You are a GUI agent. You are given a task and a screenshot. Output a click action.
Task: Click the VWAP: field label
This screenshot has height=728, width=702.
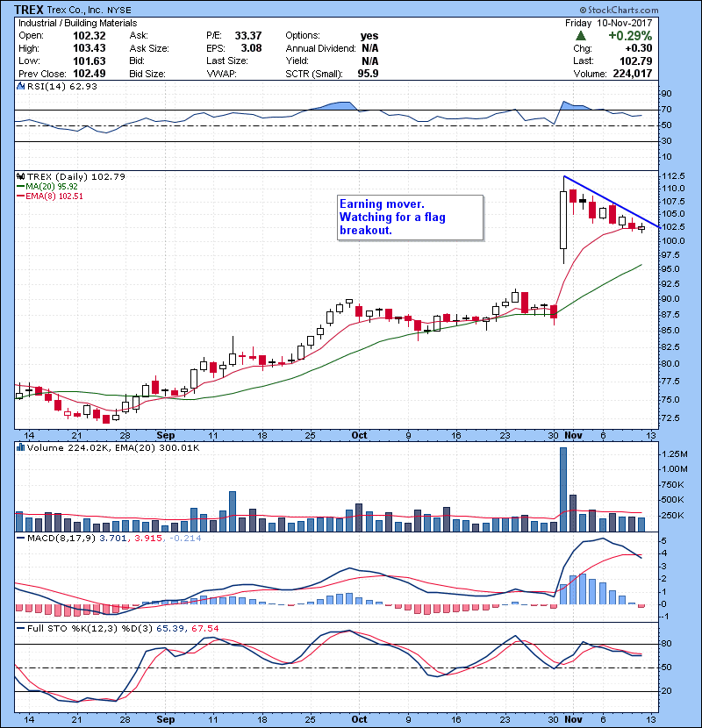pos(221,74)
